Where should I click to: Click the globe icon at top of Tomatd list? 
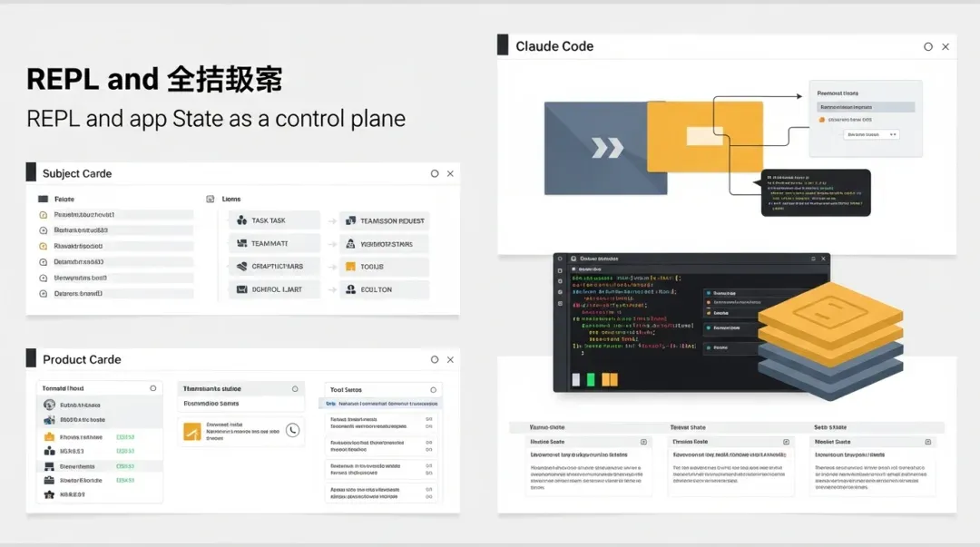51,404
